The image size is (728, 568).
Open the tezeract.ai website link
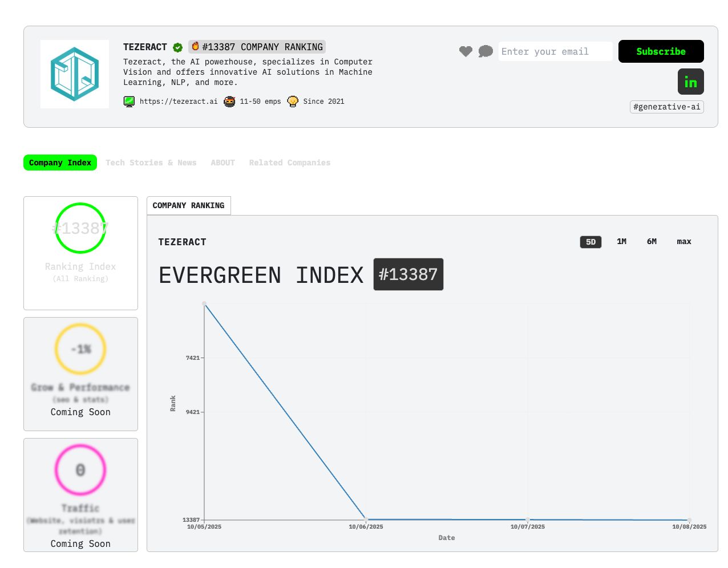[179, 102]
